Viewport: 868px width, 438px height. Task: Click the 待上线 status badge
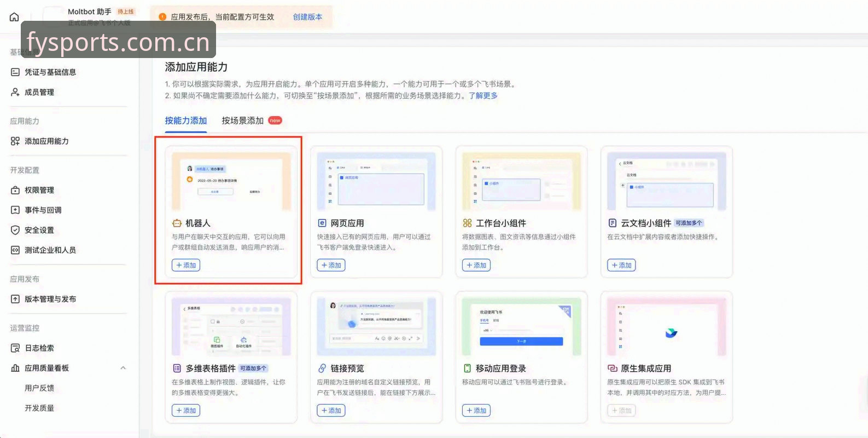[x=126, y=11]
